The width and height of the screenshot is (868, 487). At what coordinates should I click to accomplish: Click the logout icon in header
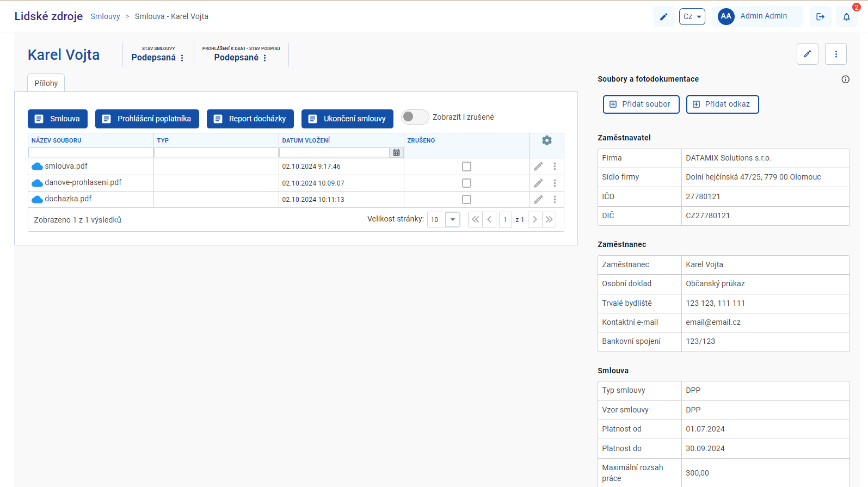coord(820,17)
